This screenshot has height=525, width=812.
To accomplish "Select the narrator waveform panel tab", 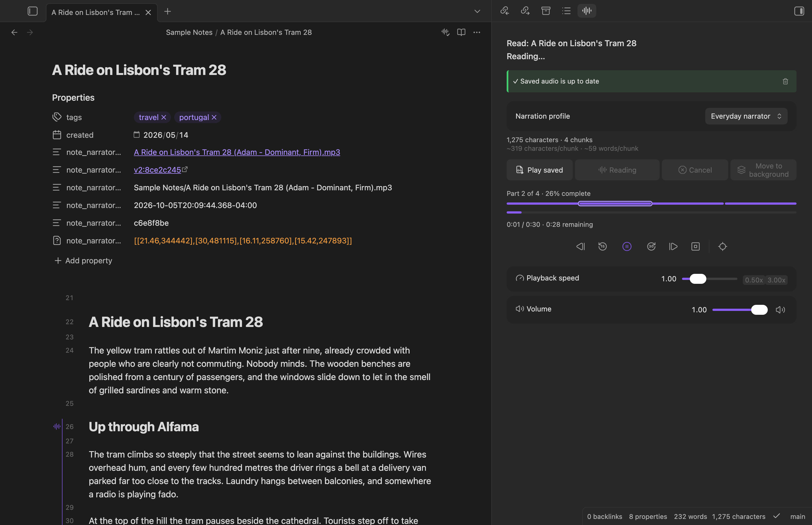I will point(587,11).
